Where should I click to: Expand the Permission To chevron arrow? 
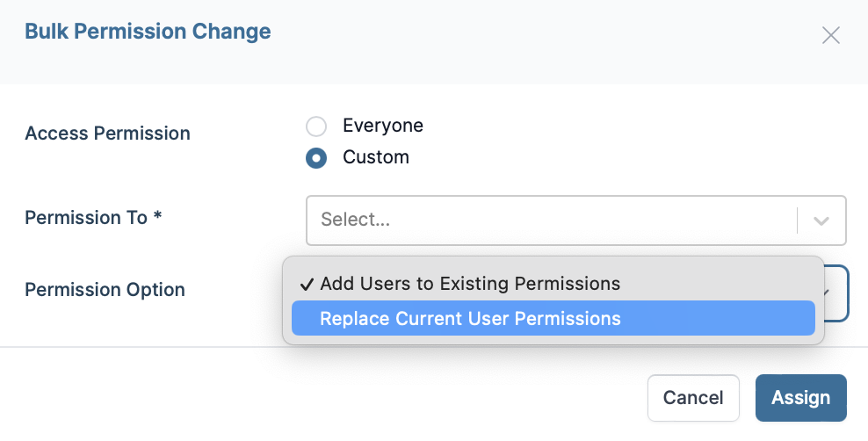(821, 220)
